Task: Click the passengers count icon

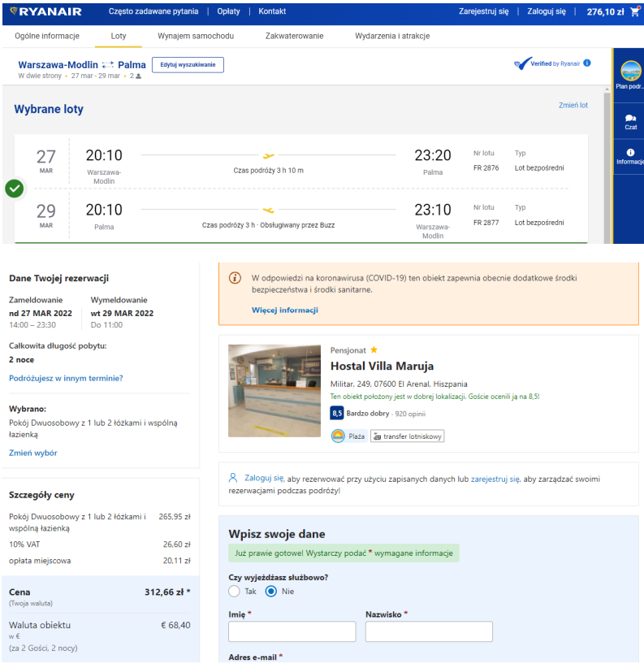Action: click(138, 76)
